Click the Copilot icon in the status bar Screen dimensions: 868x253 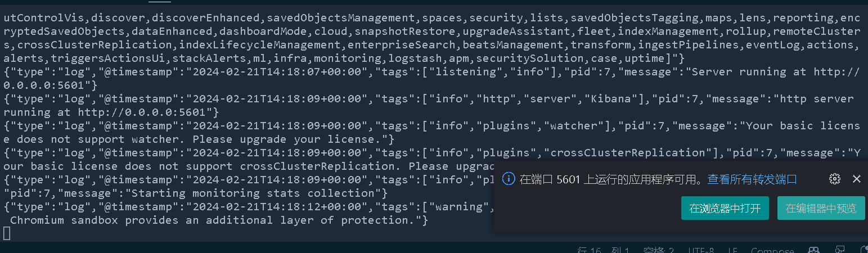click(x=813, y=250)
